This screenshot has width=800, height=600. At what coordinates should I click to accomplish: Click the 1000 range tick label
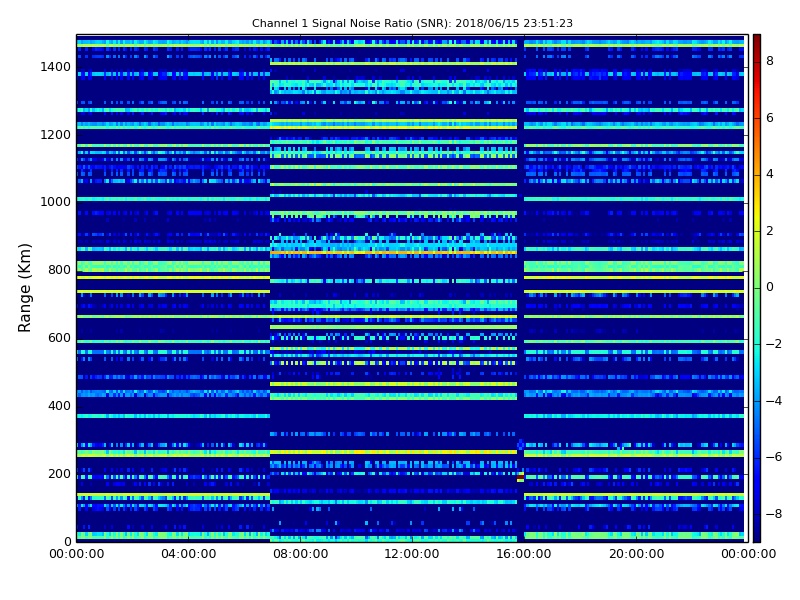point(55,202)
